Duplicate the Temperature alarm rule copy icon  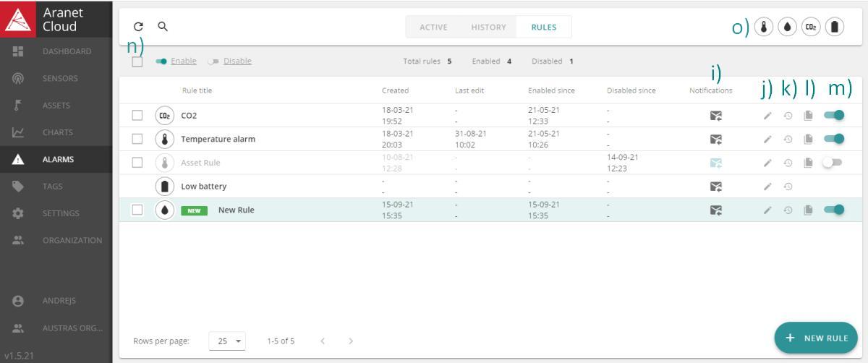(x=809, y=139)
